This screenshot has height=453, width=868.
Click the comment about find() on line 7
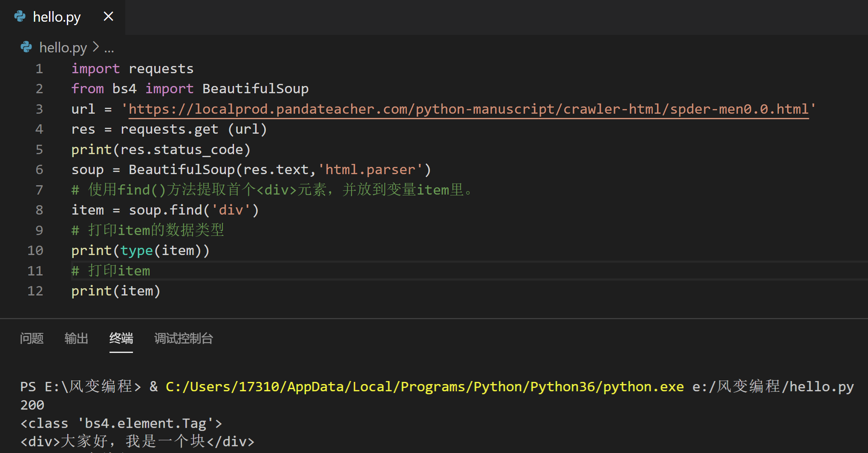pyautogui.click(x=272, y=189)
